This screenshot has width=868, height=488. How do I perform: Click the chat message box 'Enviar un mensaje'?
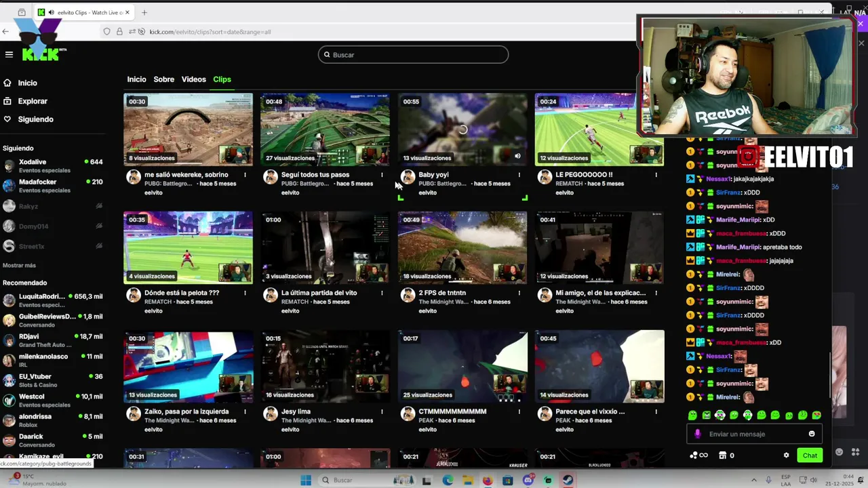754,434
